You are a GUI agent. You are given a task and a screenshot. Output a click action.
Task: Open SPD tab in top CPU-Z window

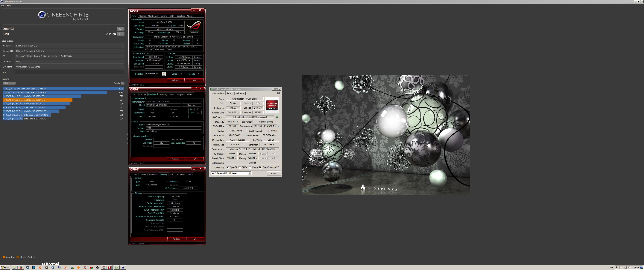(172, 16)
